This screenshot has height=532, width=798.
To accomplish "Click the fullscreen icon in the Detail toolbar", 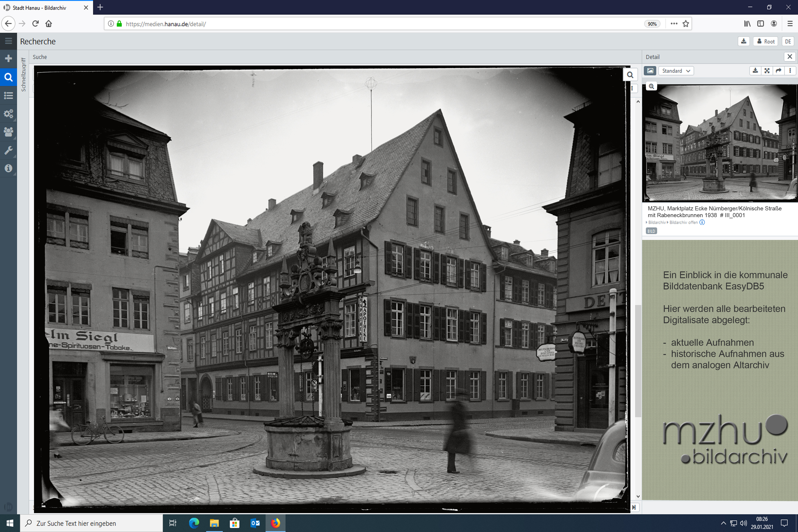I will click(x=767, y=70).
